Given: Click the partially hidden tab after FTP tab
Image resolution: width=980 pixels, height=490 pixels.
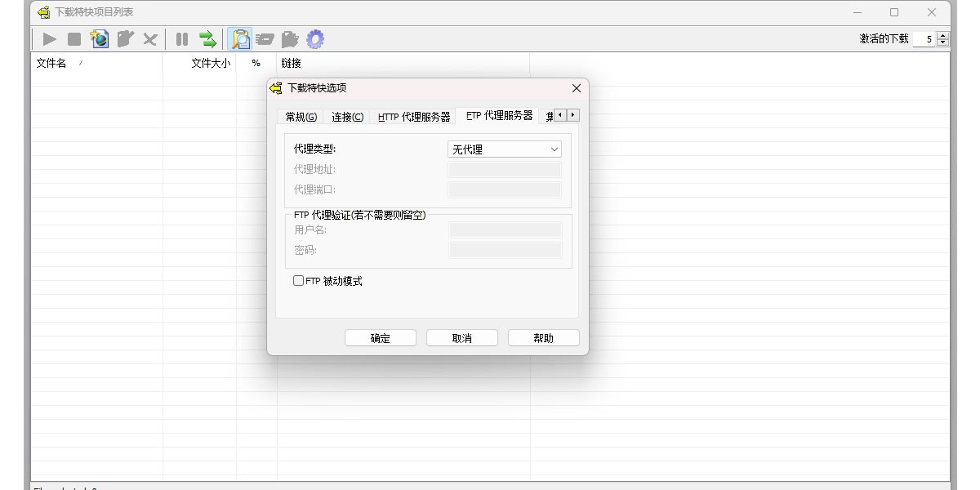Looking at the screenshot, I should pos(549,116).
